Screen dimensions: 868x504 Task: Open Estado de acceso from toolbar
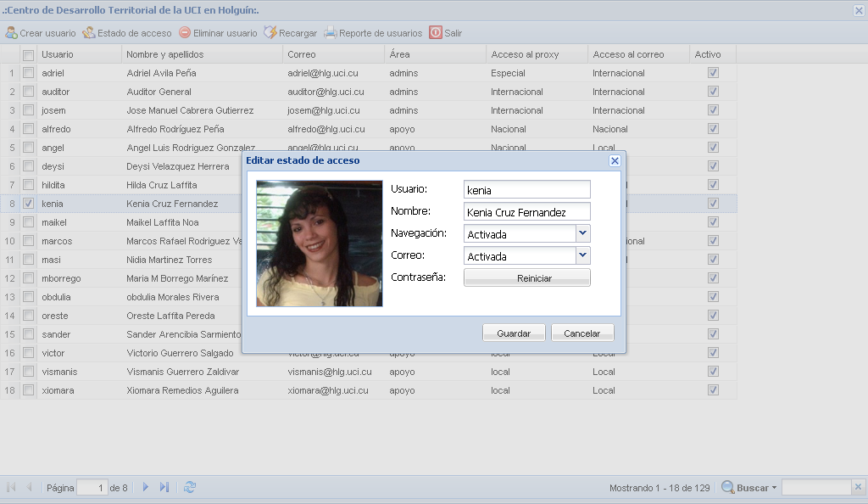pos(88,33)
